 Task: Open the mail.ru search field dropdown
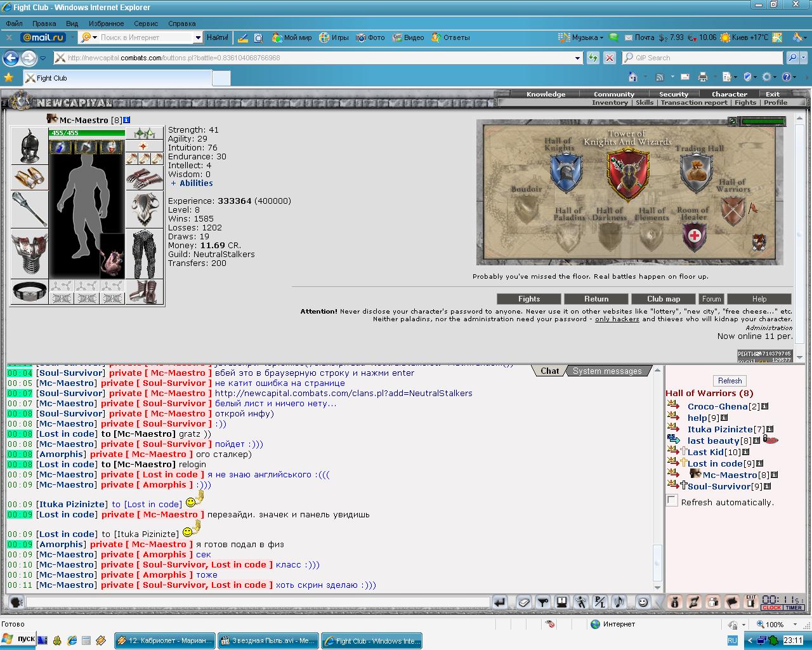(x=198, y=37)
